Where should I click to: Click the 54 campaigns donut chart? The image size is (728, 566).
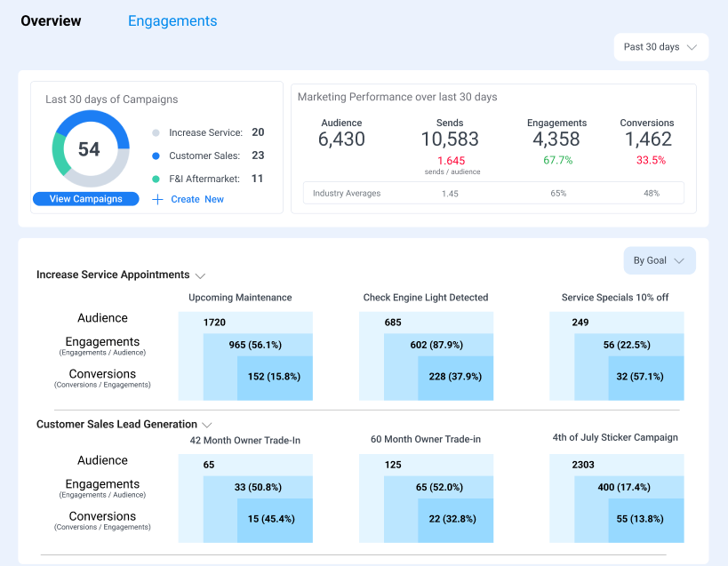(91, 149)
